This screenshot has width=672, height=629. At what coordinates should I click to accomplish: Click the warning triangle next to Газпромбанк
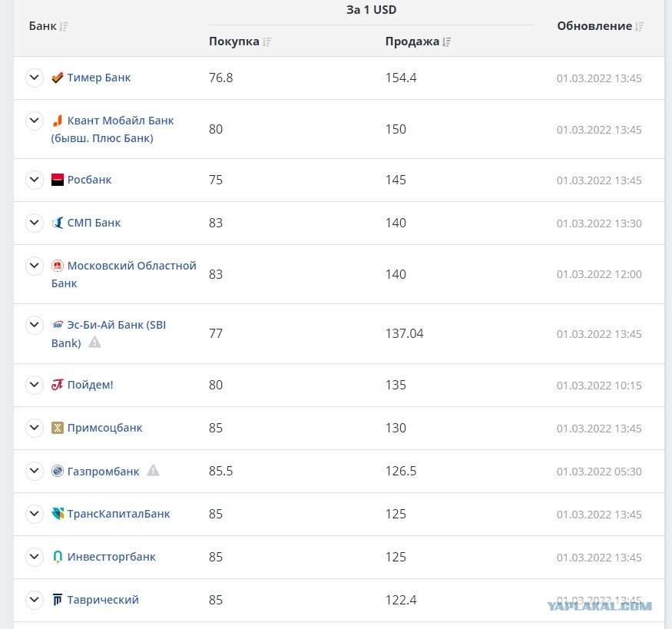[153, 471]
